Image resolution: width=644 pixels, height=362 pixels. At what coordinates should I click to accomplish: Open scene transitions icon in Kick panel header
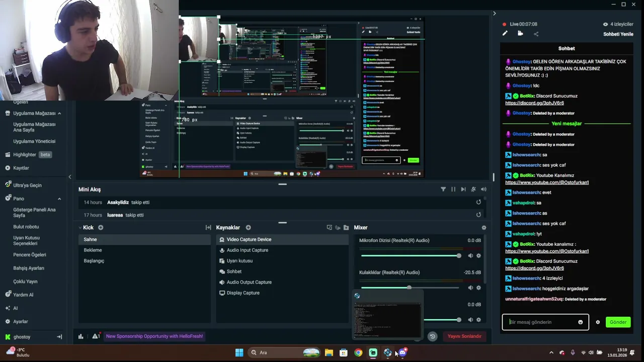click(x=208, y=228)
